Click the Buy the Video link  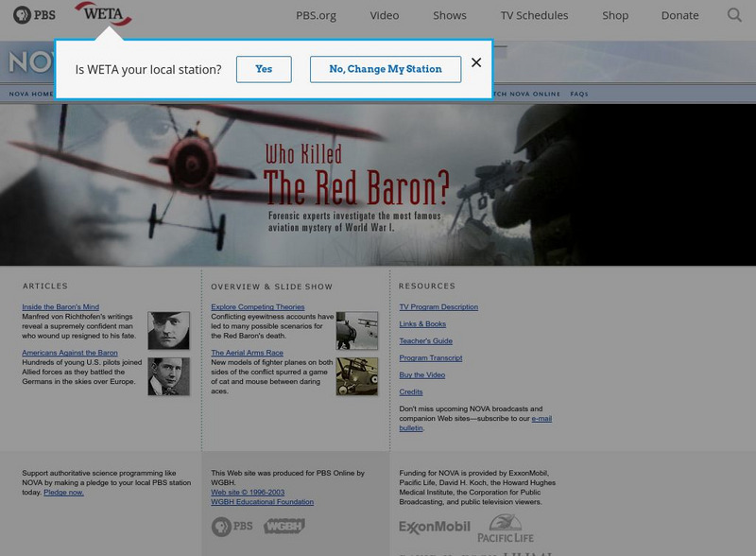pos(421,375)
